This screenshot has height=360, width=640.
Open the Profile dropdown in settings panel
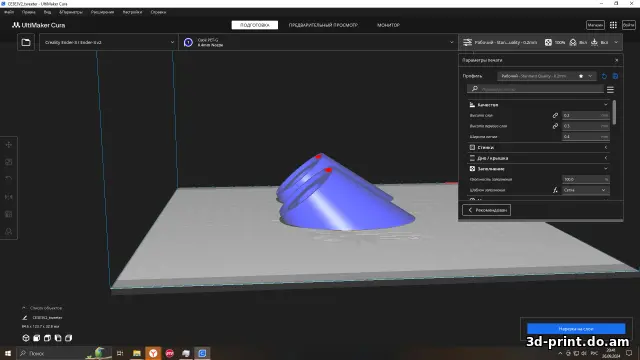(x=546, y=76)
